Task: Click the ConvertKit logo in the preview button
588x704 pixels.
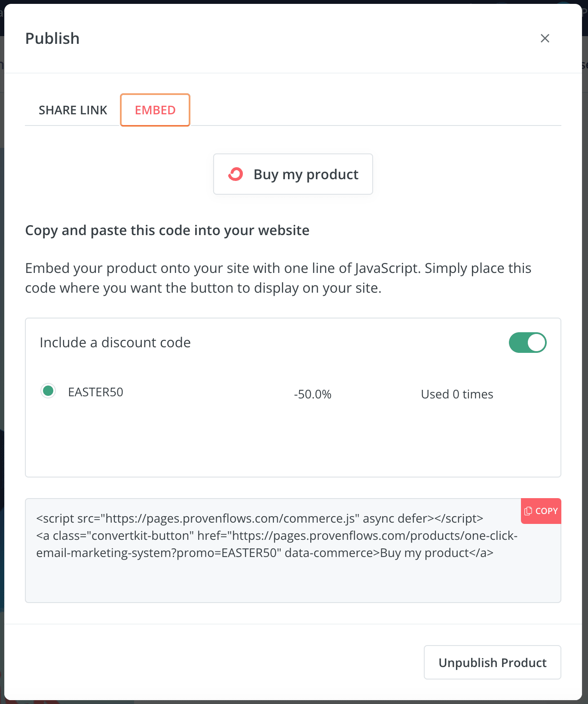Action: click(x=236, y=174)
